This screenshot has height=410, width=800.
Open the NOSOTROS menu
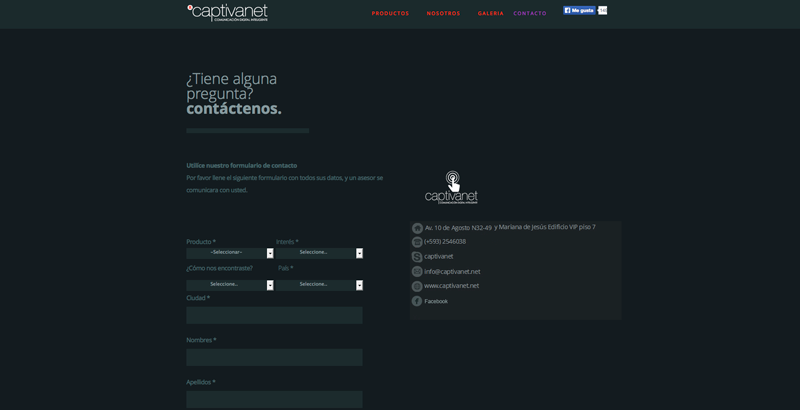pos(443,14)
